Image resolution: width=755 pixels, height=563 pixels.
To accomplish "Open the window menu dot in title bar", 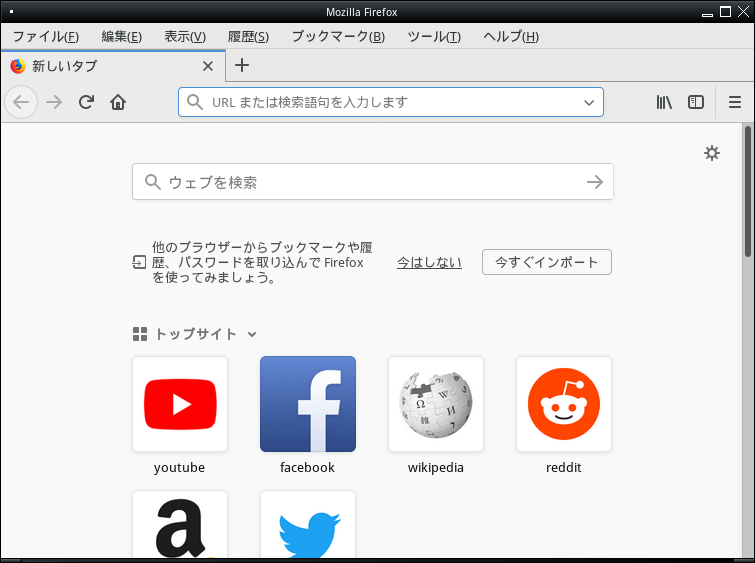I will (x=12, y=12).
